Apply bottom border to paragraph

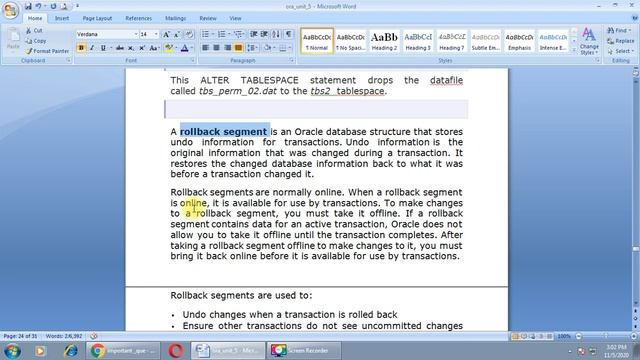coord(282,48)
